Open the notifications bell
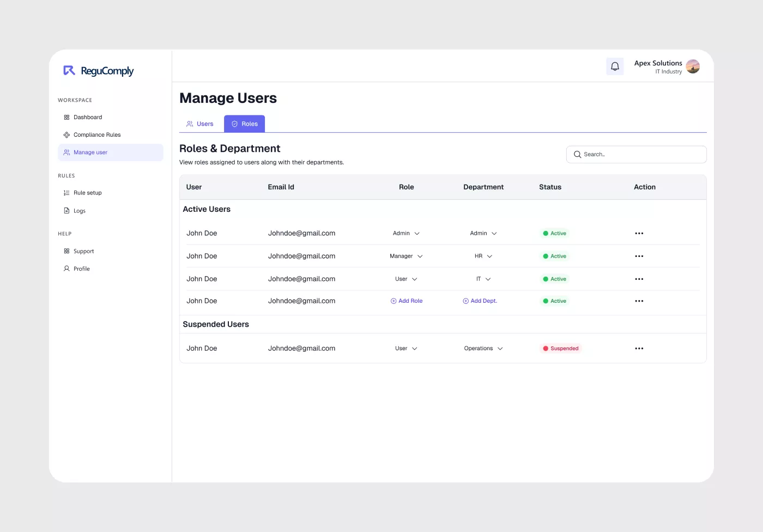The image size is (763, 532). (615, 66)
